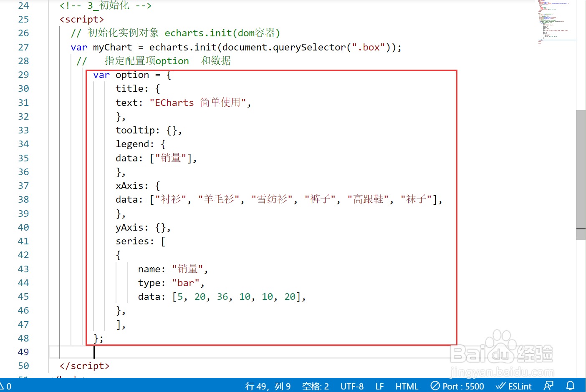Select the UTF-8 encoding indicator
586x392 pixels.
[352, 386]
